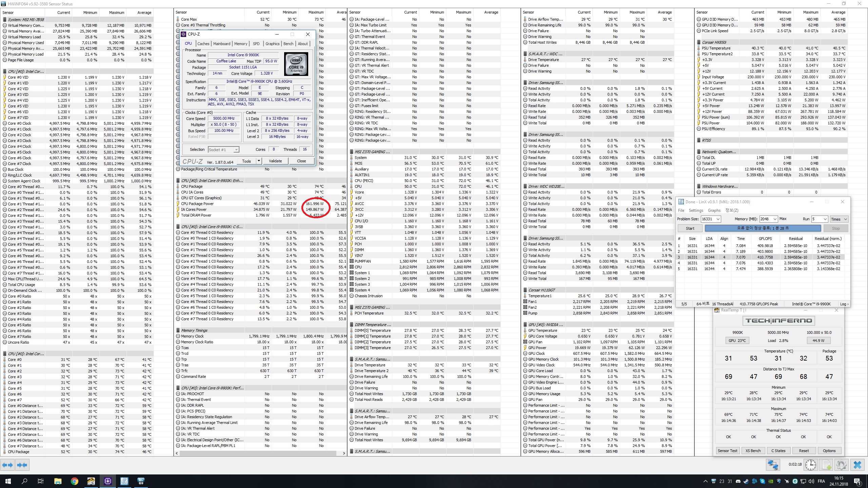868x488 pixels.
Task: Expand the Problem Size dropdown in LinX
Action: 718,219
